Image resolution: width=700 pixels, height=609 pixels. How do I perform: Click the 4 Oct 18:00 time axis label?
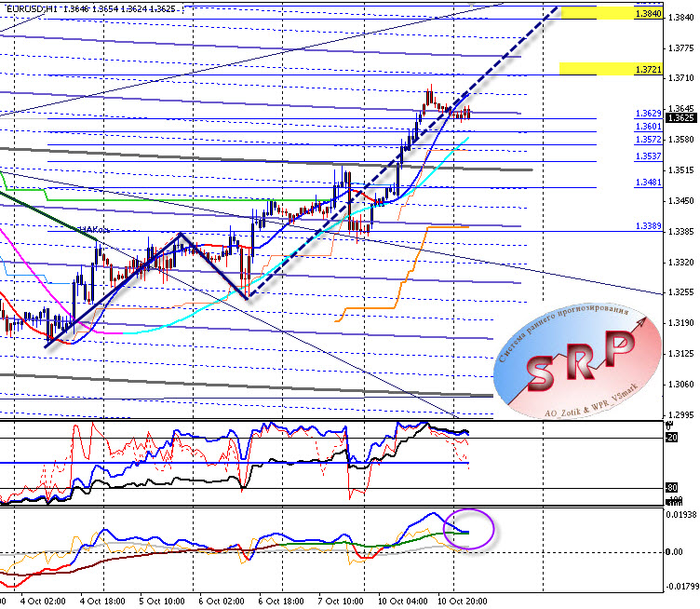point(104,602)
